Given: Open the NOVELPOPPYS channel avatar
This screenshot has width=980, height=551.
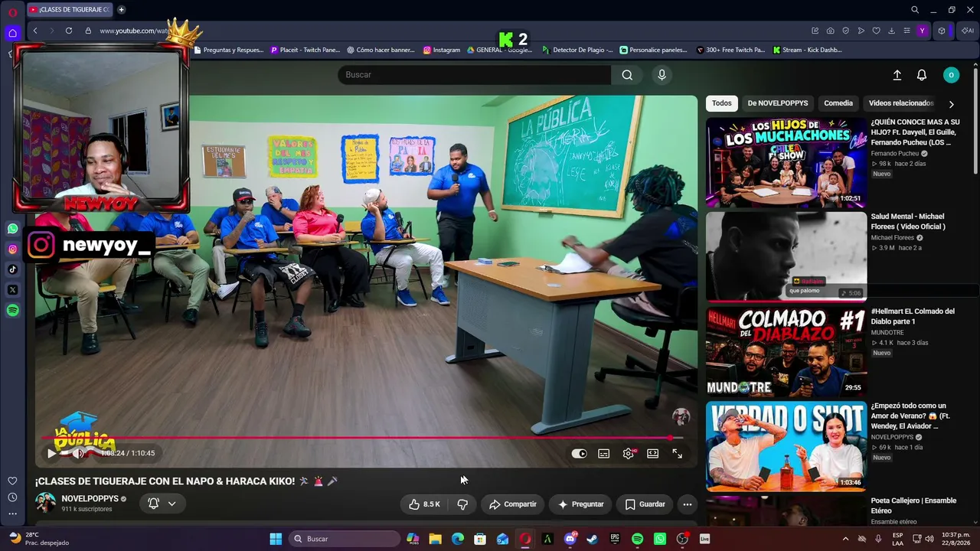Looking at the screenshot, I should point(46,503).
